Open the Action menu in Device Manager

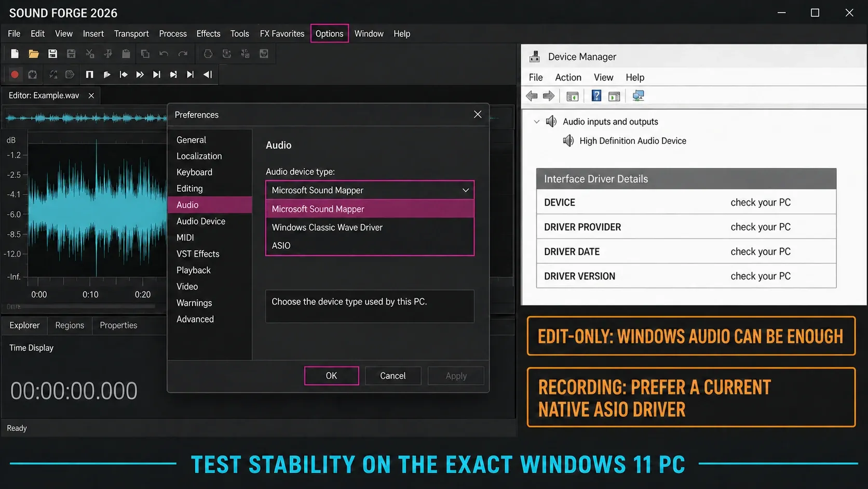tap(568, 77)
